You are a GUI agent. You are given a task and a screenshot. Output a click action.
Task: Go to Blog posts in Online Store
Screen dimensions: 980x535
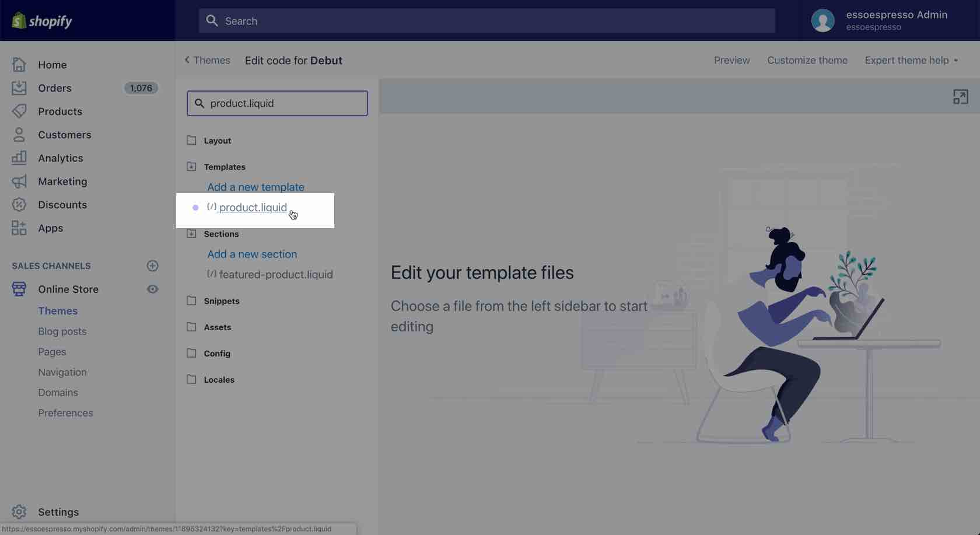tap(62, 331)
